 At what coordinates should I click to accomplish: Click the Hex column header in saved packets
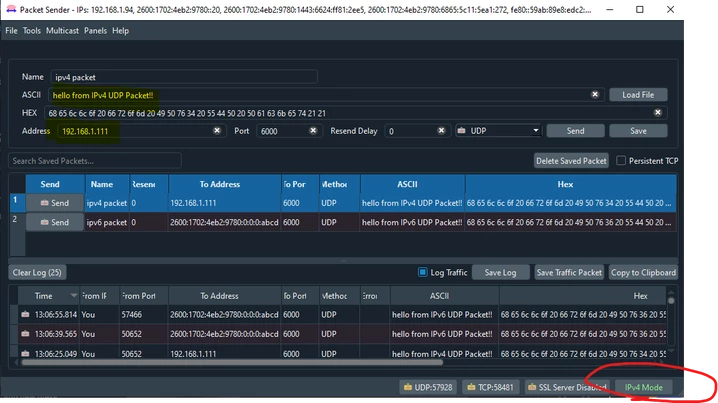click(x=571, y=184)
